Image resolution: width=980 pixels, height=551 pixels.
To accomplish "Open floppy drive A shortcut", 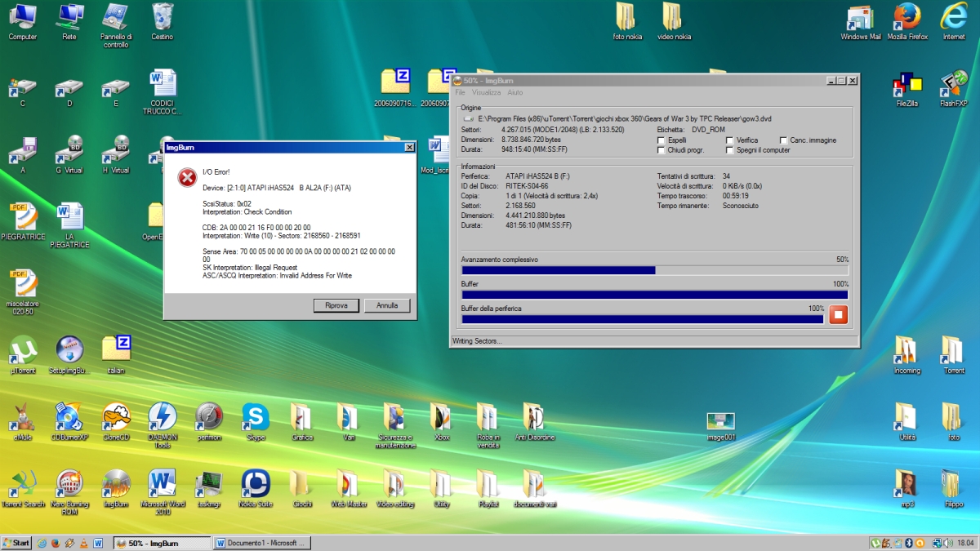I will coord(22,155).
